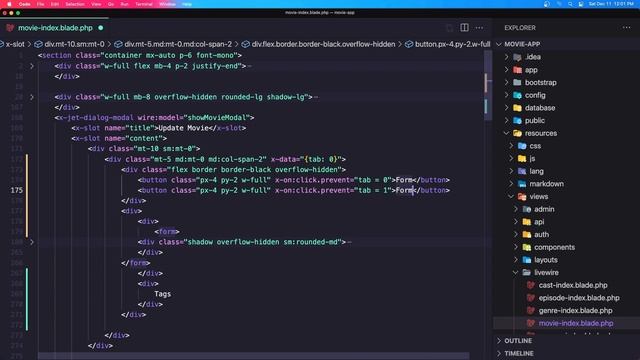Click 'tab = 0' in first button line

[x=373, y=180]
